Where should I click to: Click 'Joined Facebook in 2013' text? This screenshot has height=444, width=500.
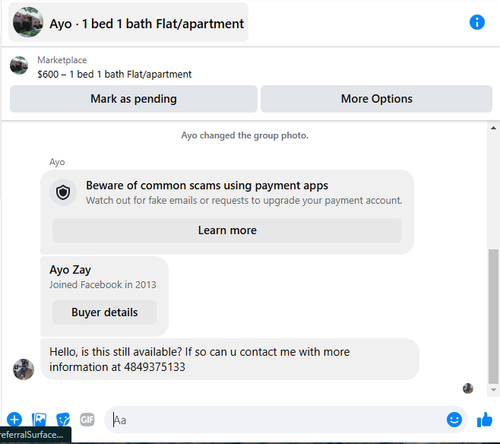[x=103, y=285]
